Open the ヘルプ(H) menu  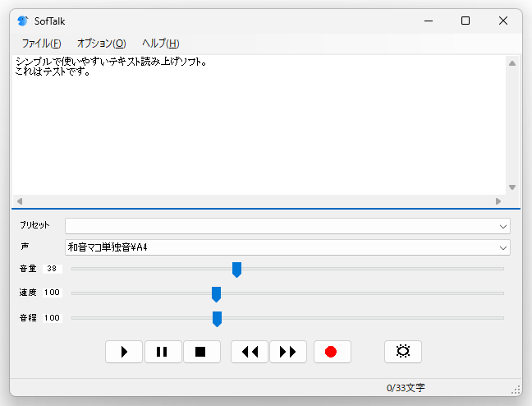pos(160,44)
